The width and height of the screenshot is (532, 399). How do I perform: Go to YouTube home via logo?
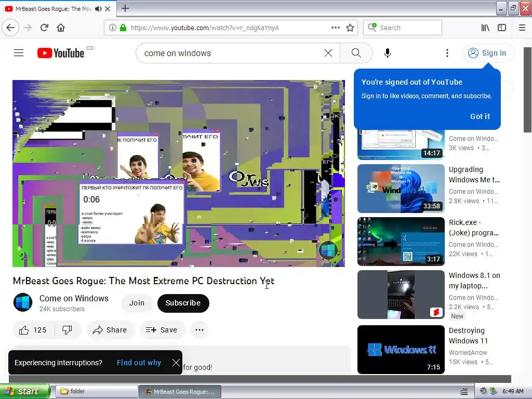tap(61, 53)
